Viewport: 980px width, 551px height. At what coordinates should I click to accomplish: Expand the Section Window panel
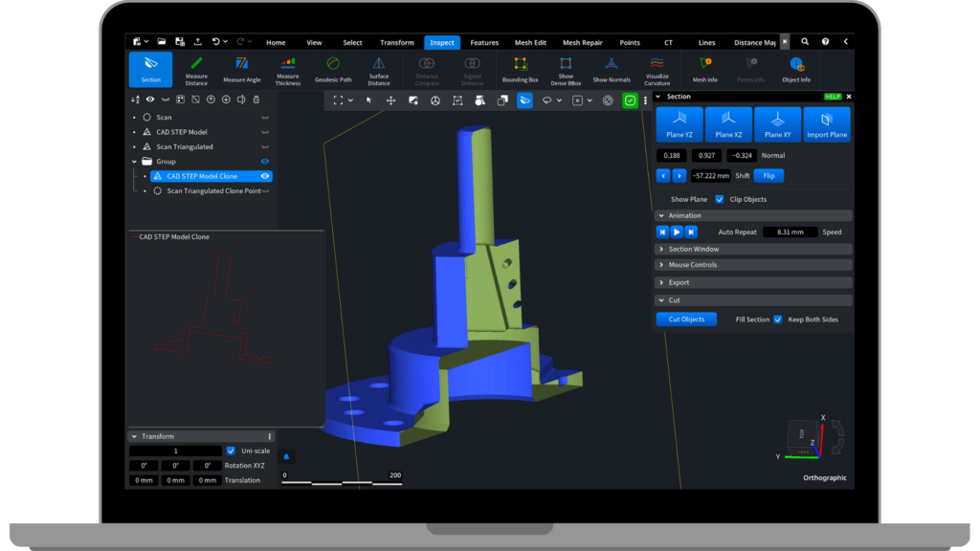pos(693,249)
